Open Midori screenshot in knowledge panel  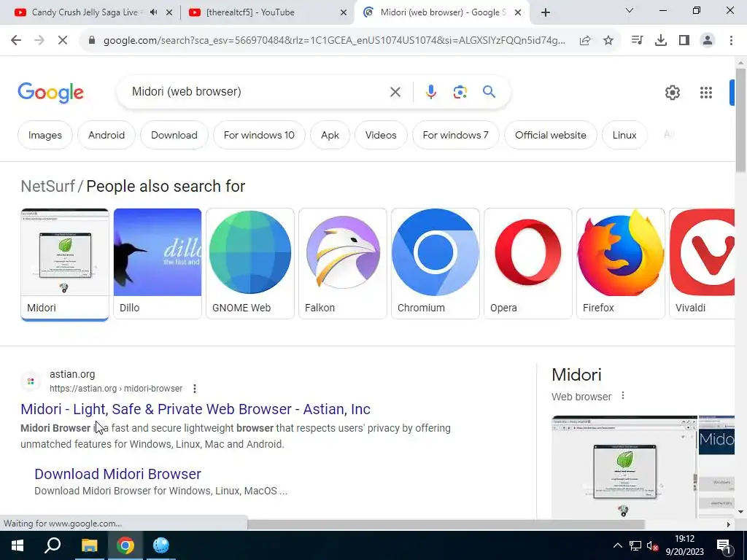coord(624,467)
